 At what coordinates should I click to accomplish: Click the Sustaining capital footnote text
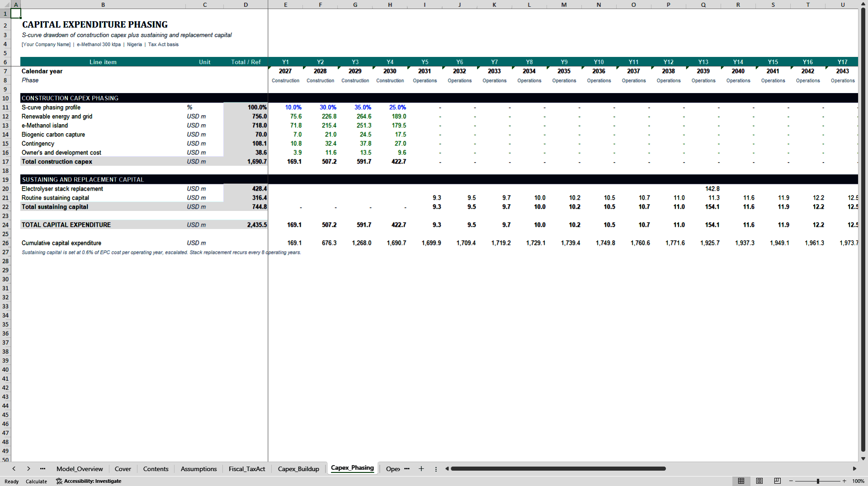coord(161,252)
